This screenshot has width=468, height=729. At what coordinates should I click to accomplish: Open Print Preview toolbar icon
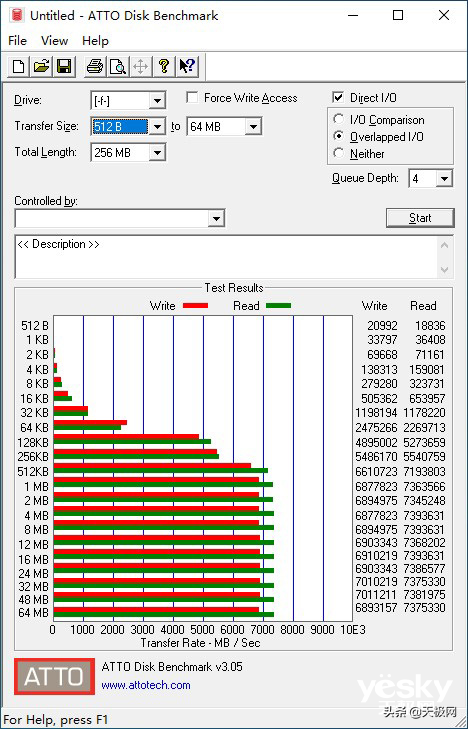[118, 66]
